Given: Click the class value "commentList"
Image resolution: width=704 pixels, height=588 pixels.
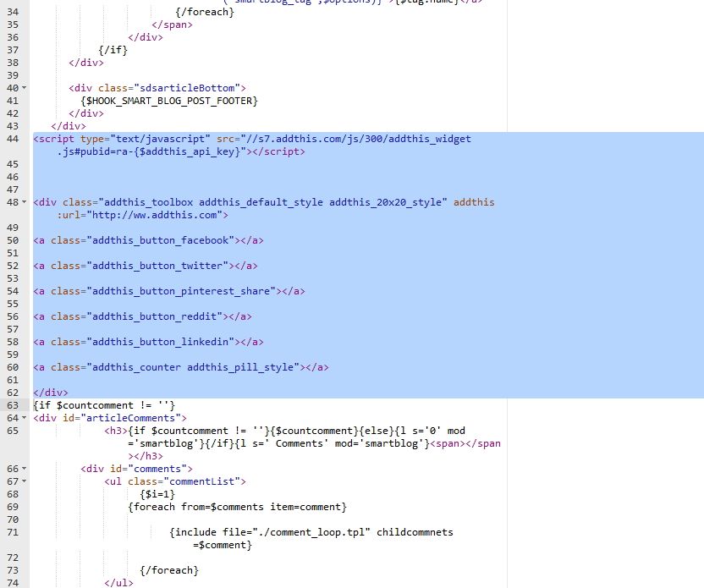Looking at the screenshot, I should [x=201, y=481].
